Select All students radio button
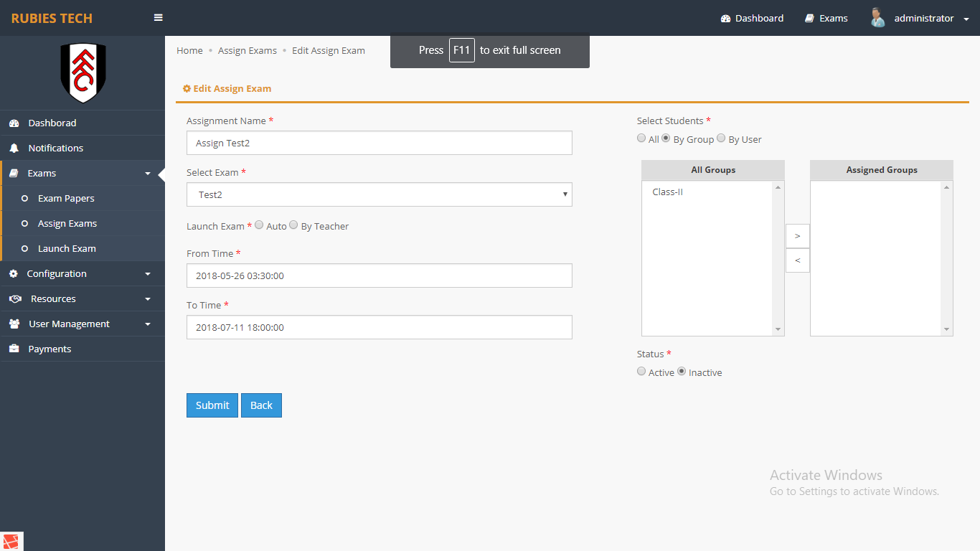This screenshot has width=980, height=551. (641, 138)
